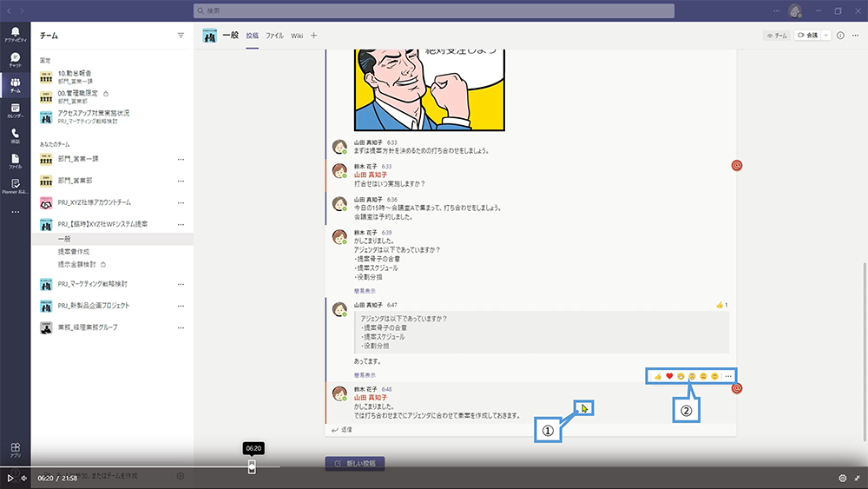Open the アプリ apps store icon
868x489 pixels.
click(15, 450)
